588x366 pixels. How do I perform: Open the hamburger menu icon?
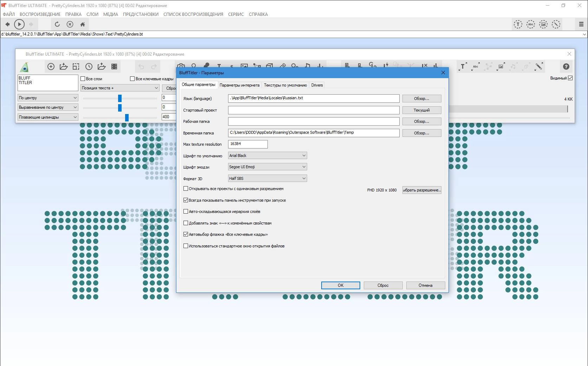[x=581, y=24]
